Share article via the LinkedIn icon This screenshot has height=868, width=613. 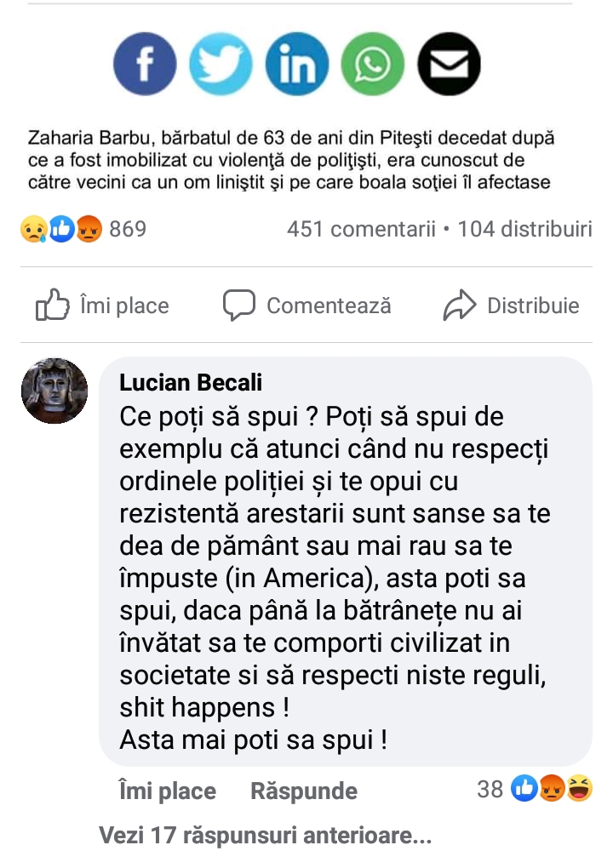click(297, 64)
